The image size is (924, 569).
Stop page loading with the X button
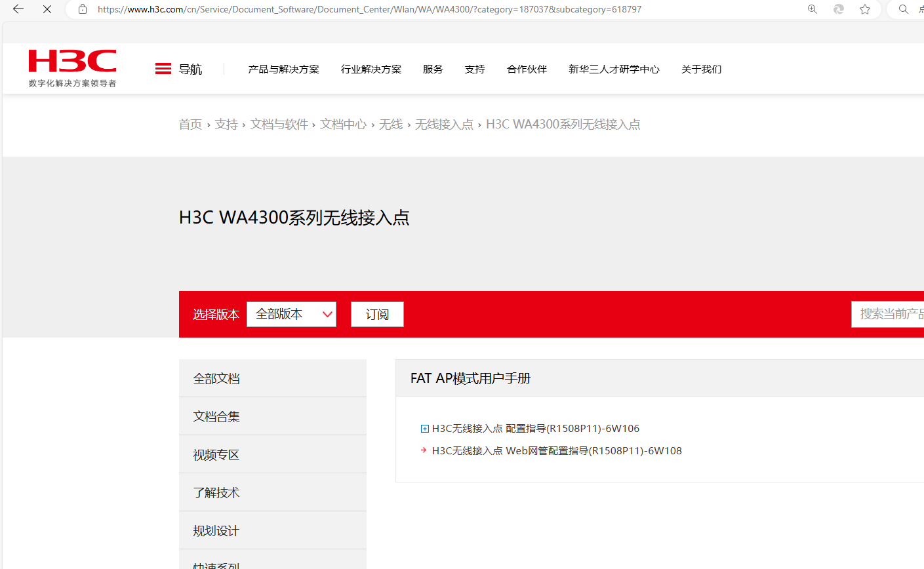coord(47,9)
